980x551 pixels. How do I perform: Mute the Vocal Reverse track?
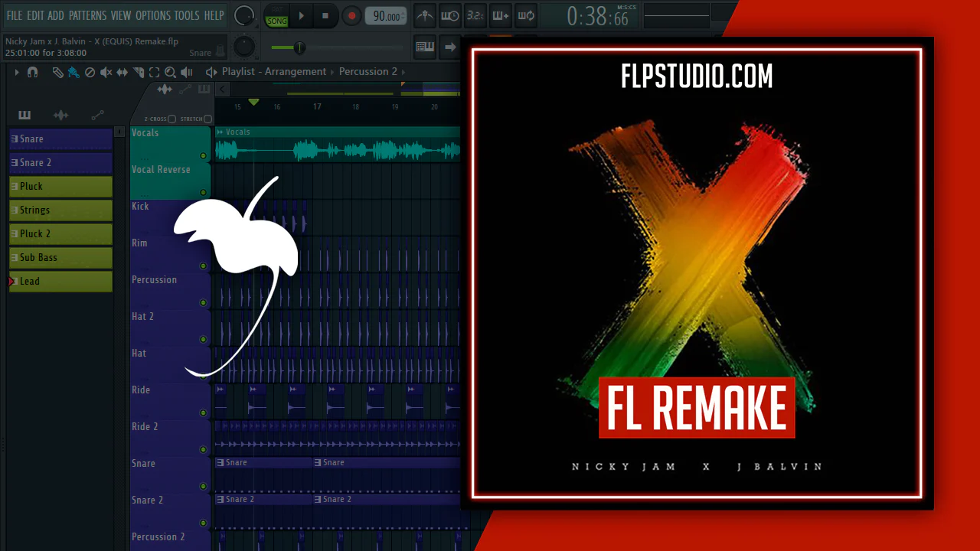203,193
